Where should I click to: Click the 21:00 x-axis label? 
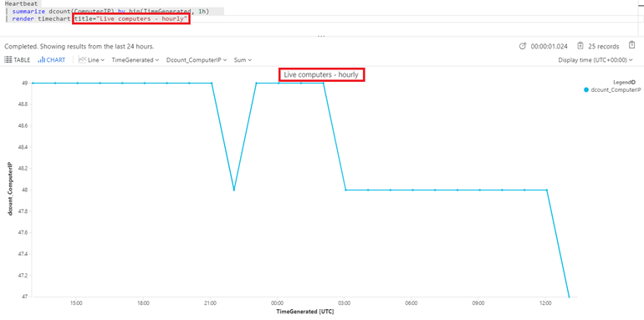point(210,303)
